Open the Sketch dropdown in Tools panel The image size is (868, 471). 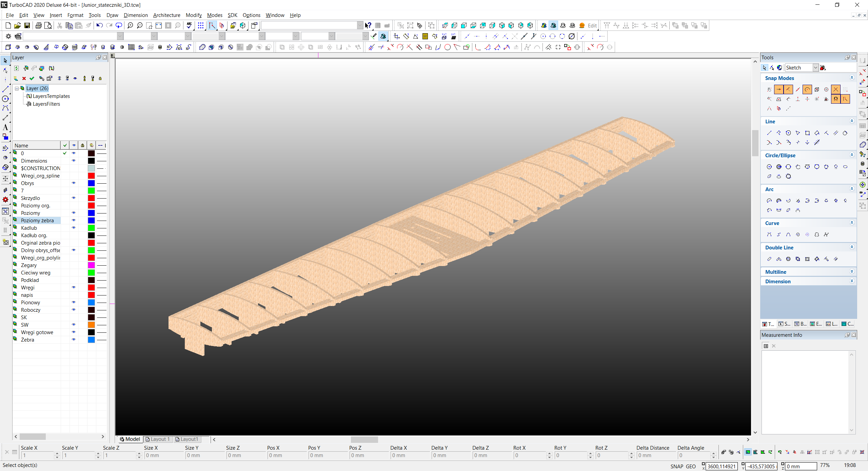click(815, 68)
